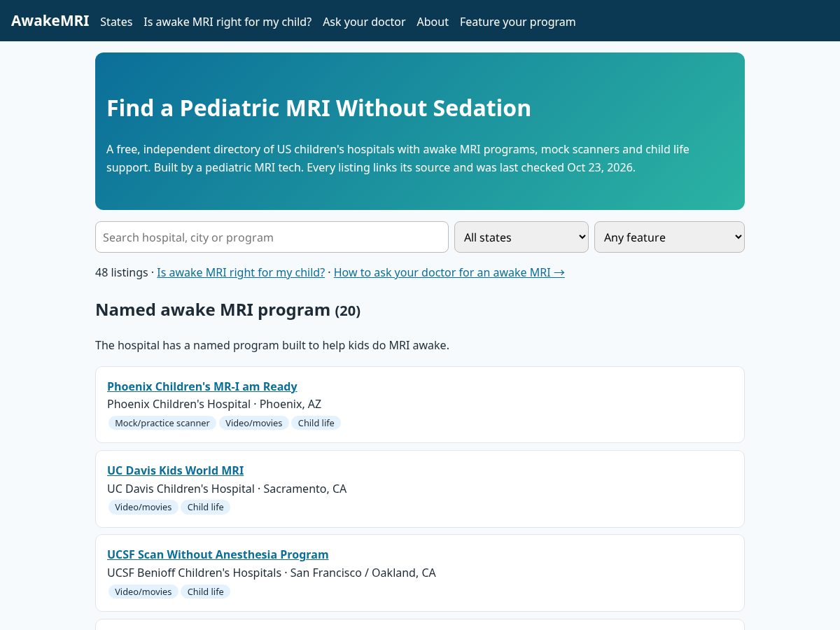This screenshot has height=630, width=840.
Task: Focus the search hospital, city or program field
Action: click(272, 237)
